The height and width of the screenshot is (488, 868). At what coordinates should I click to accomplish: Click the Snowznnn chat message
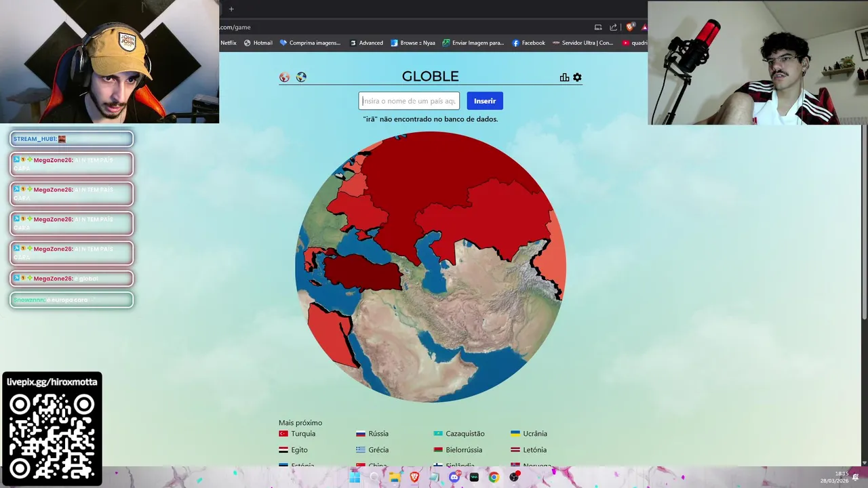71,300
